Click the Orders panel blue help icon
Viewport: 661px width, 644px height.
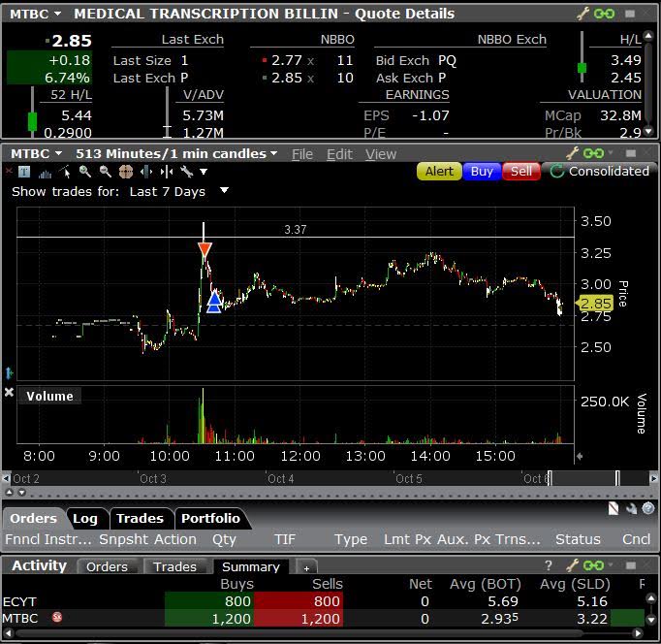point(648,508)
